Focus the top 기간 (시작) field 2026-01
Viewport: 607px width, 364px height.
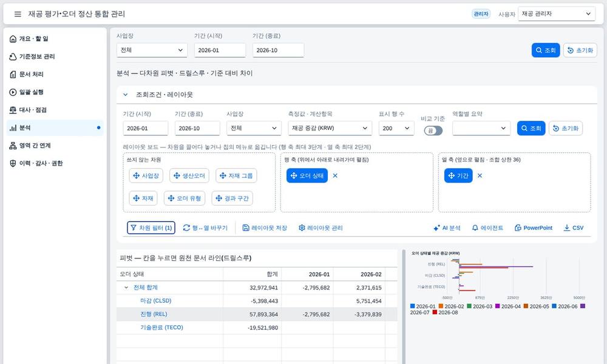click(x=220, y=50)
